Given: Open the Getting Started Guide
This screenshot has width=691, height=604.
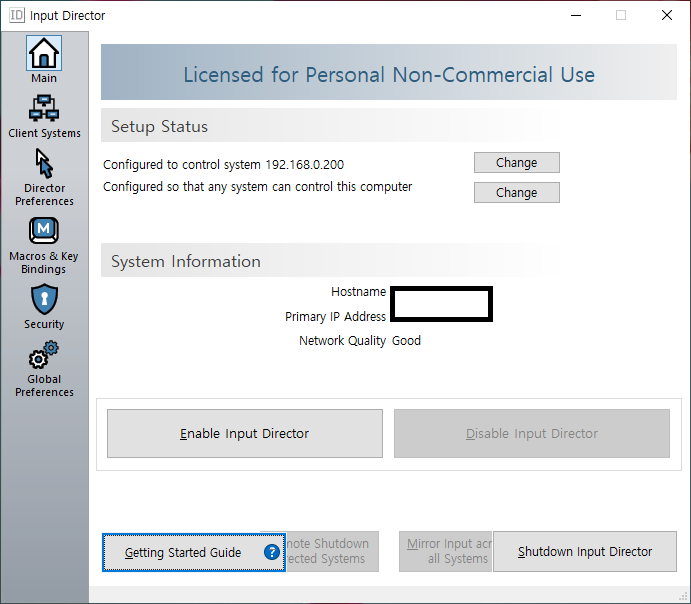Looking at the screenshot, I should 193,552.
